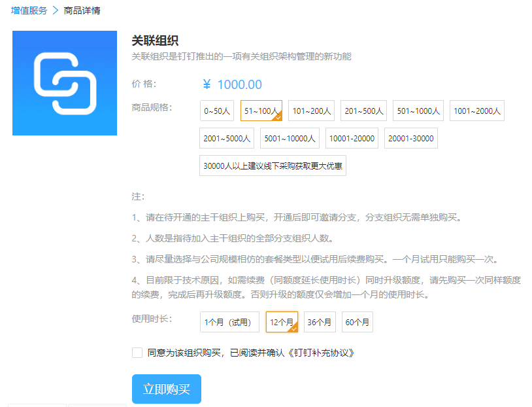Click note 1 about 主干组织 purchase
The width and height of the screenshot is (532, 407).
[x=297, y=217]
